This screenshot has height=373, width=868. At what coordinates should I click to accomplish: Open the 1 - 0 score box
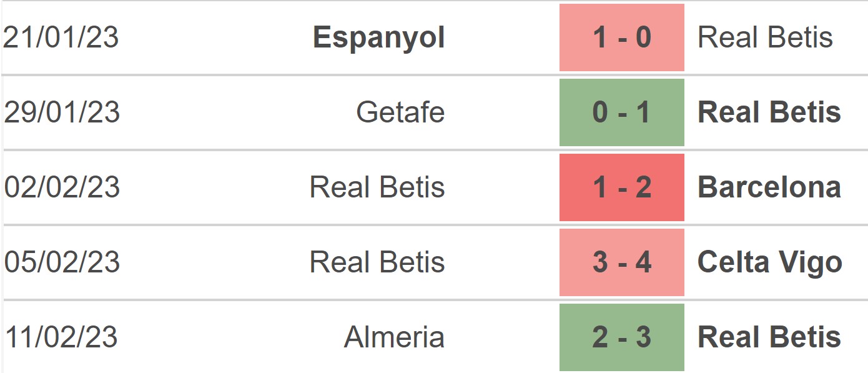tap(621, 37)
